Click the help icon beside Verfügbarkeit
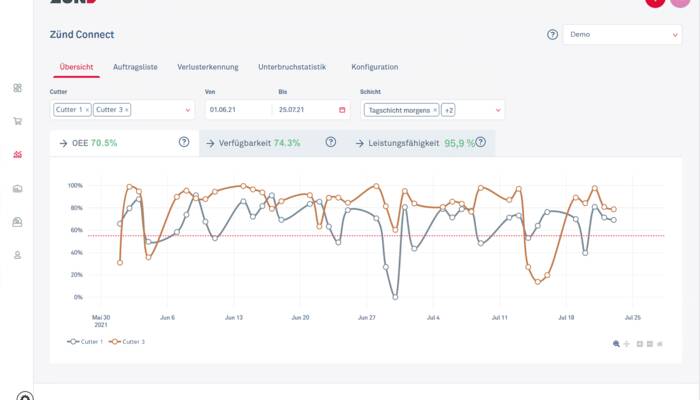The image size is (700, 400). [x=330, y=143]
